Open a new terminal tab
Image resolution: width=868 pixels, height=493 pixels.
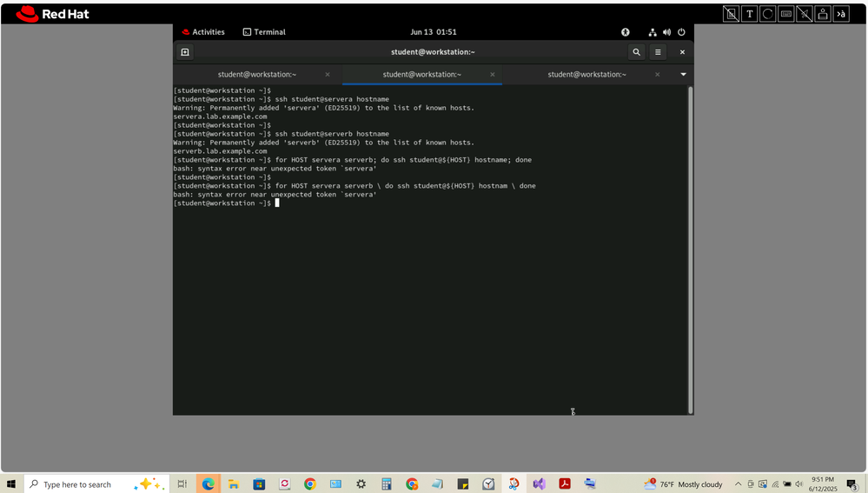pos(185,52)
